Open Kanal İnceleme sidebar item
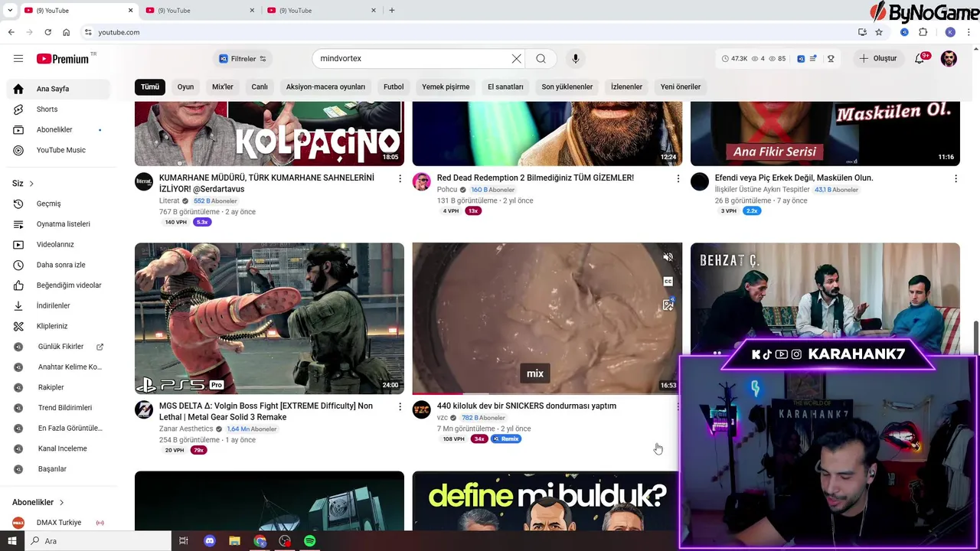 (58, 448)
